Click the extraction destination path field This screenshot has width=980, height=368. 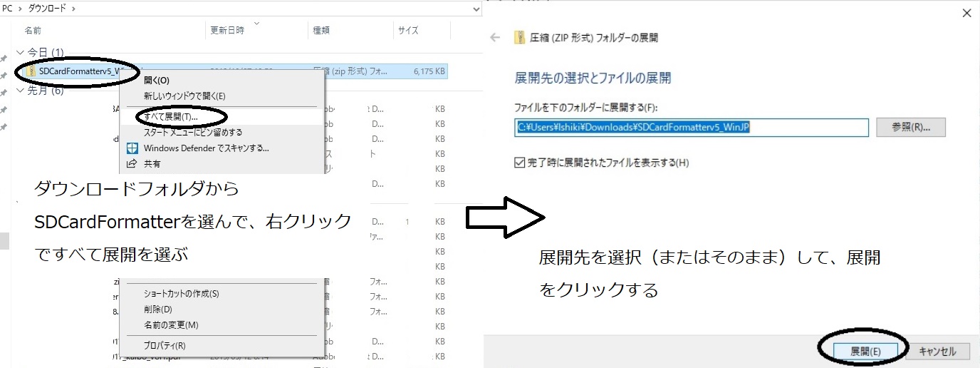691,128
